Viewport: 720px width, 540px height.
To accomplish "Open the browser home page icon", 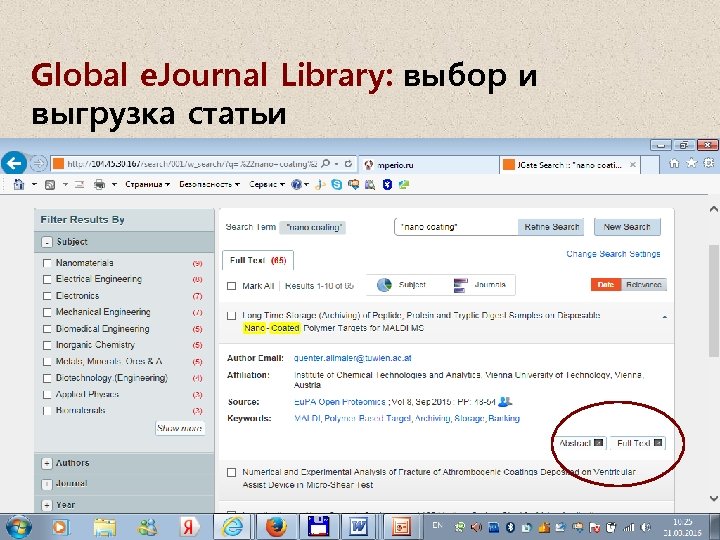I will 674,163.
